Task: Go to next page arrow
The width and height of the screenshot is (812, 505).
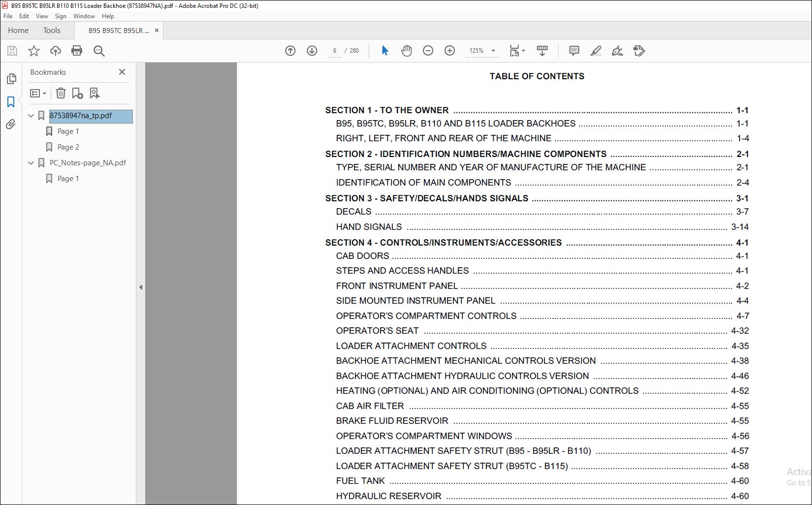Action: 312,51
